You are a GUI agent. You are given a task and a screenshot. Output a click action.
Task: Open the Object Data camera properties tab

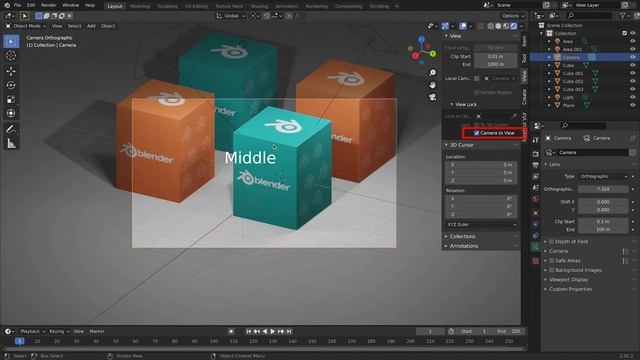(x=536, y=247)
